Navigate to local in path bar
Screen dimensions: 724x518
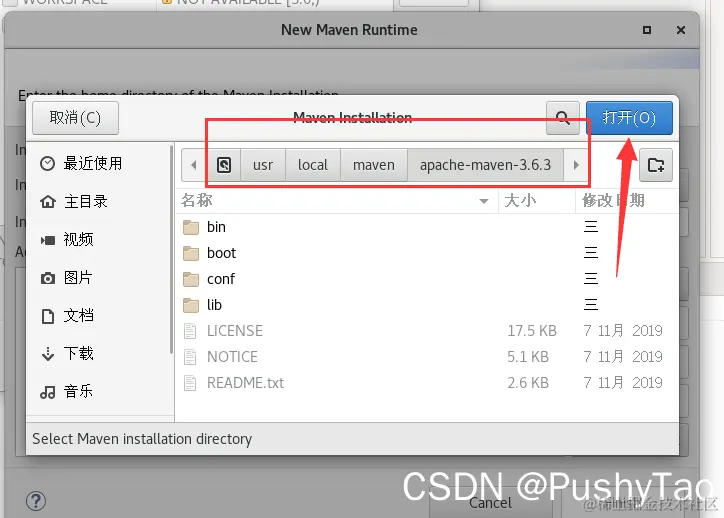click(x=313, y=165)
